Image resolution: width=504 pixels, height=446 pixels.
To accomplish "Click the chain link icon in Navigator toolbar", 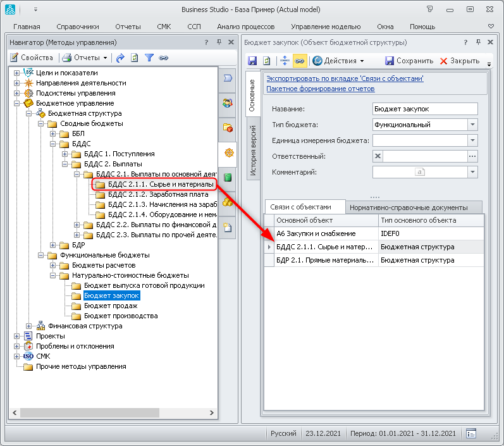I will pos(164,58).
